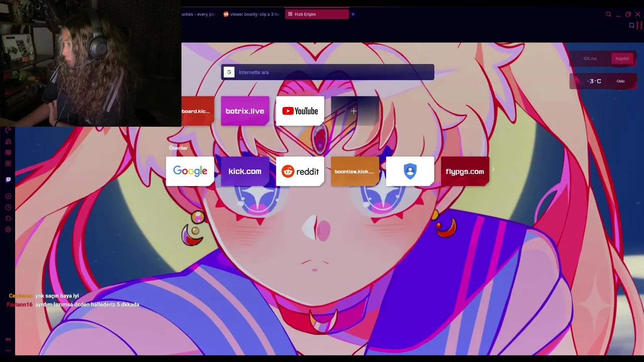Open the flypgs.com suggestion tile
This screenshot has width=644, height=362.
point(465,171)
